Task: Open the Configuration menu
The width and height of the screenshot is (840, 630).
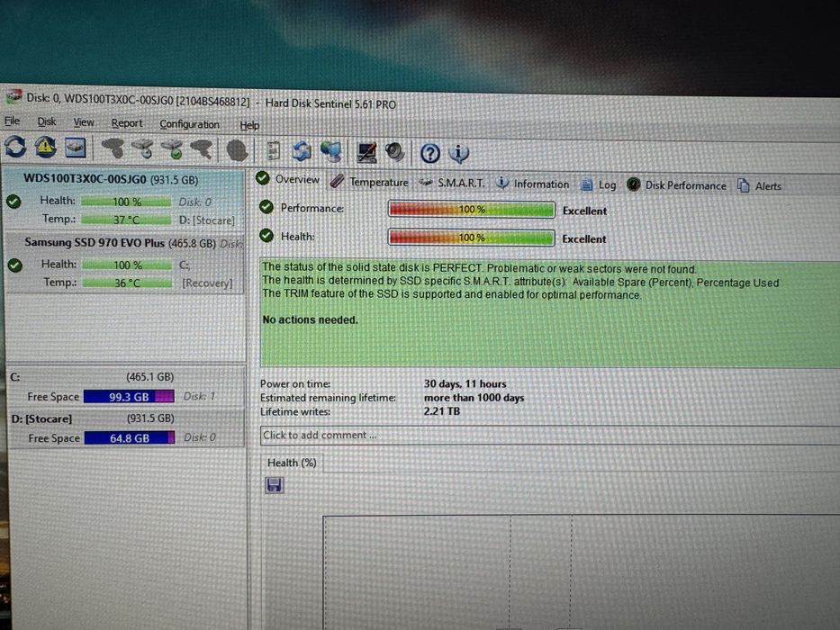Action: (190, 124)
